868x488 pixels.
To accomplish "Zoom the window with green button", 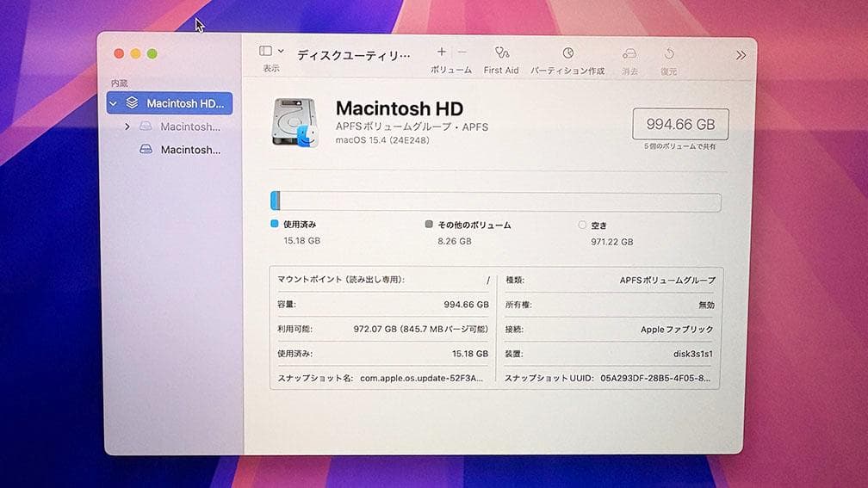I will pyautogui.click(x=152, y=53).
